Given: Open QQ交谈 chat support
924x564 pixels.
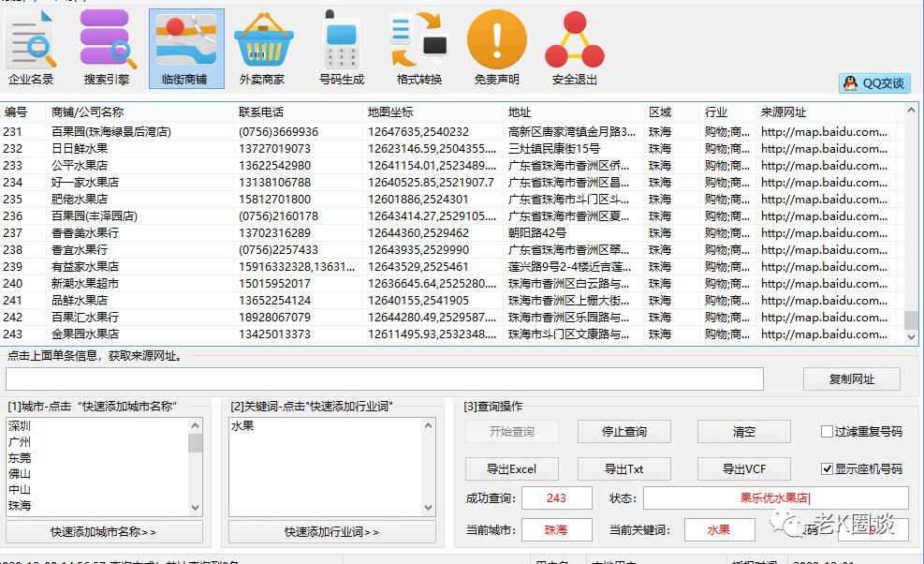Looking at the screenshot, I should [x=873, y=82].
